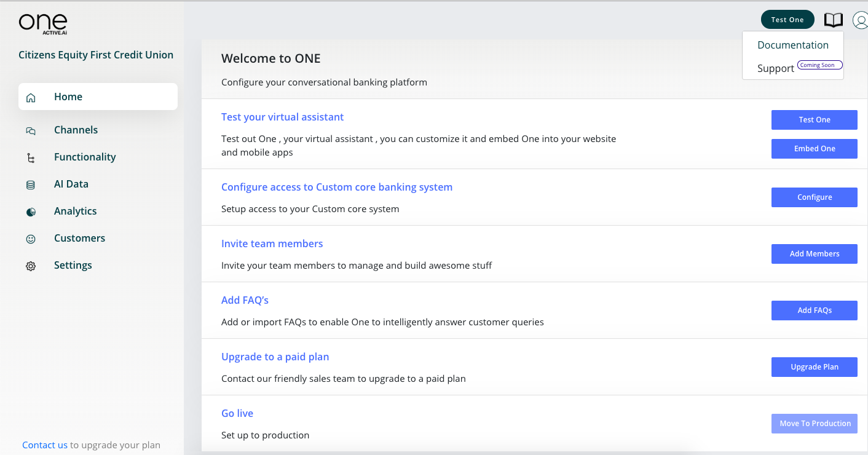Click the Analytics pie chart icon
The image size is (868, 455).
[x=31, y=212]
